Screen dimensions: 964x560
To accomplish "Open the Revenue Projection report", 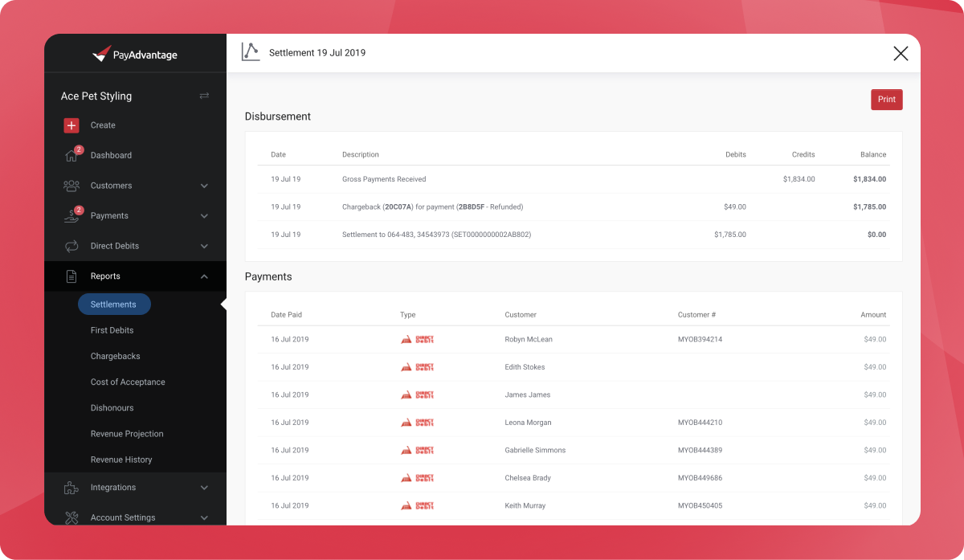I will 127,434.
